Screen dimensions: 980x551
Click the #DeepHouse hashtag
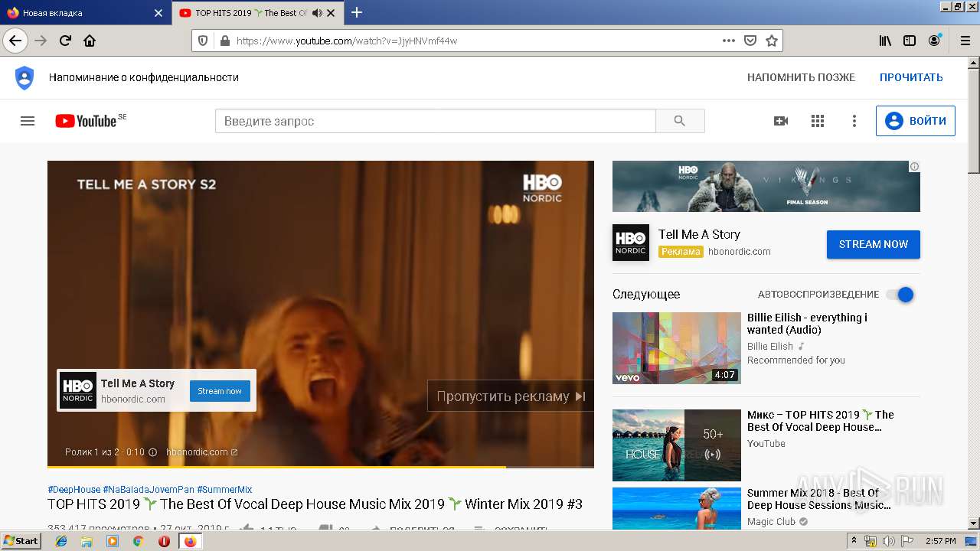[x=73, y=490]
